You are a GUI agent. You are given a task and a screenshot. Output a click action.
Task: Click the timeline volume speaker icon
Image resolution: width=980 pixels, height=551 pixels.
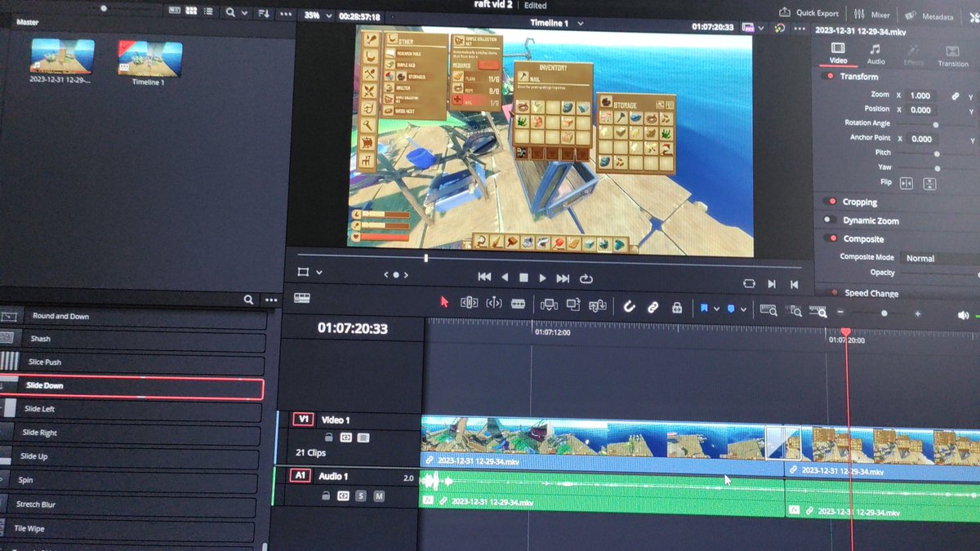(x=963, y=315)
